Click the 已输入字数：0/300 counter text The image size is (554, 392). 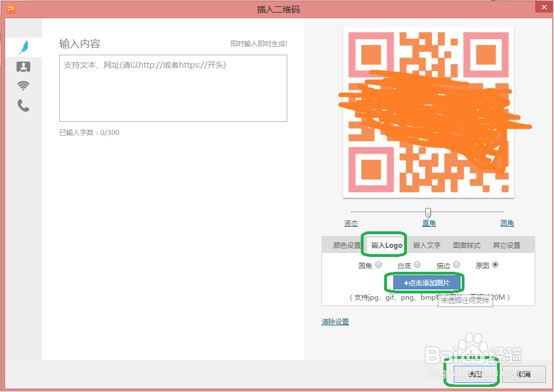(x=89, y=133)
